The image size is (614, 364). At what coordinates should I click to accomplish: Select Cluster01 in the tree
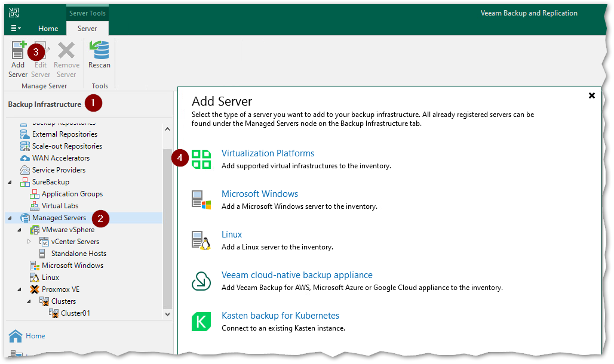pos(75,313)
